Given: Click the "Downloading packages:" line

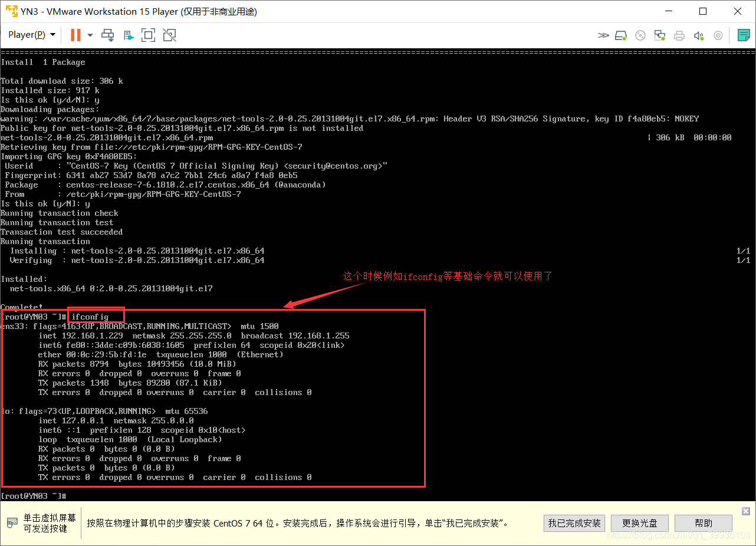Looking at the screenshot, I should point(50,109).
